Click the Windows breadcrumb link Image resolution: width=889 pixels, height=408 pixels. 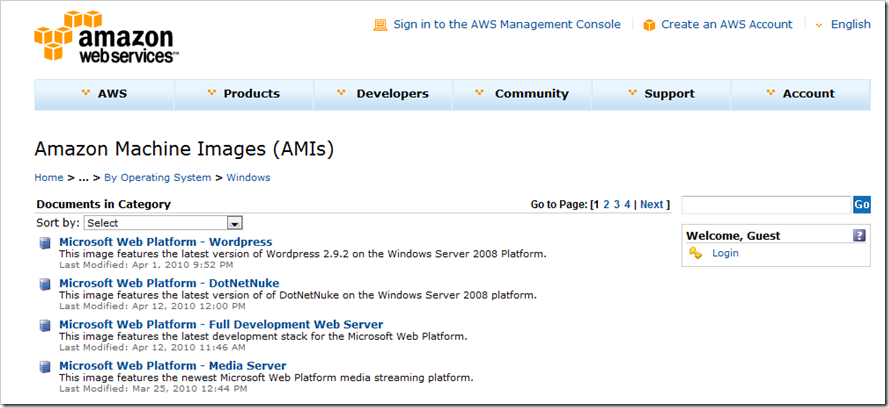coord(248,177)
